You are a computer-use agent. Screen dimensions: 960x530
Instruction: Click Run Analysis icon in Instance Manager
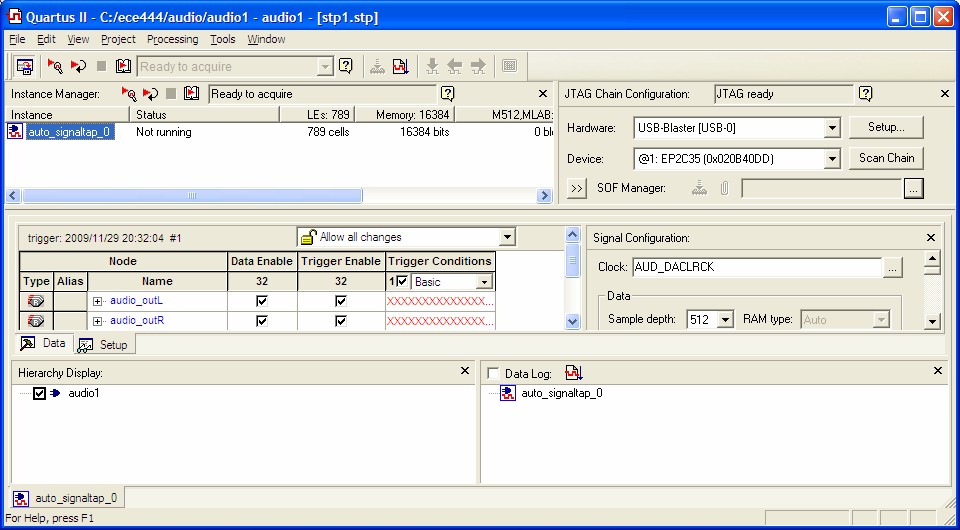coord(128,93)
